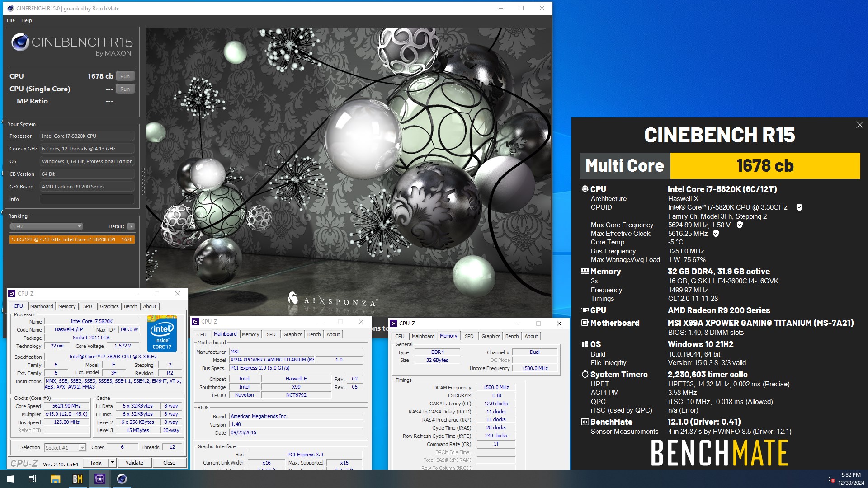Click the Channel # value Dual
Viewport: 868px width, 488px height.
point(535,352)
